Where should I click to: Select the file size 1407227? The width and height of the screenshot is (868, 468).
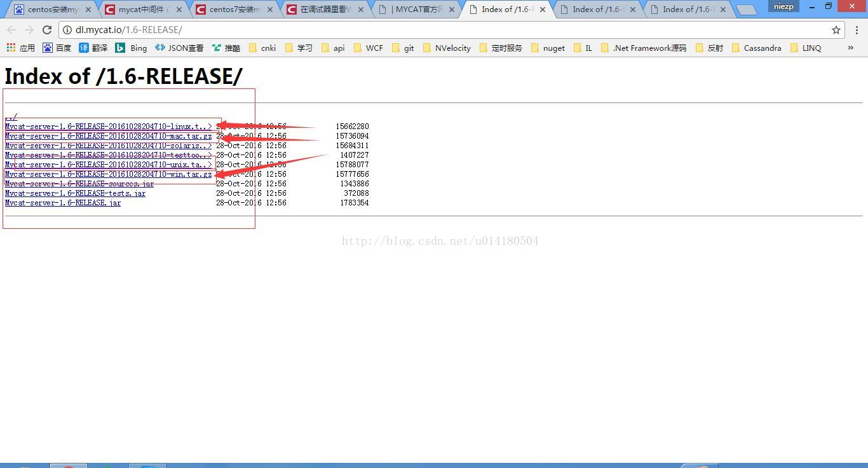click(354, 155)
